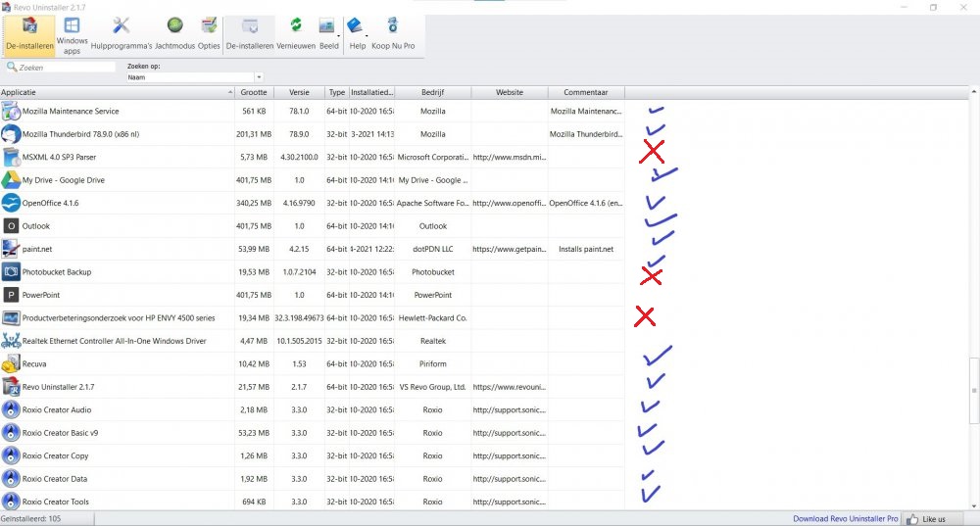Click OpenOffice website http://www.openoffi... cell

tap(510, 203)
